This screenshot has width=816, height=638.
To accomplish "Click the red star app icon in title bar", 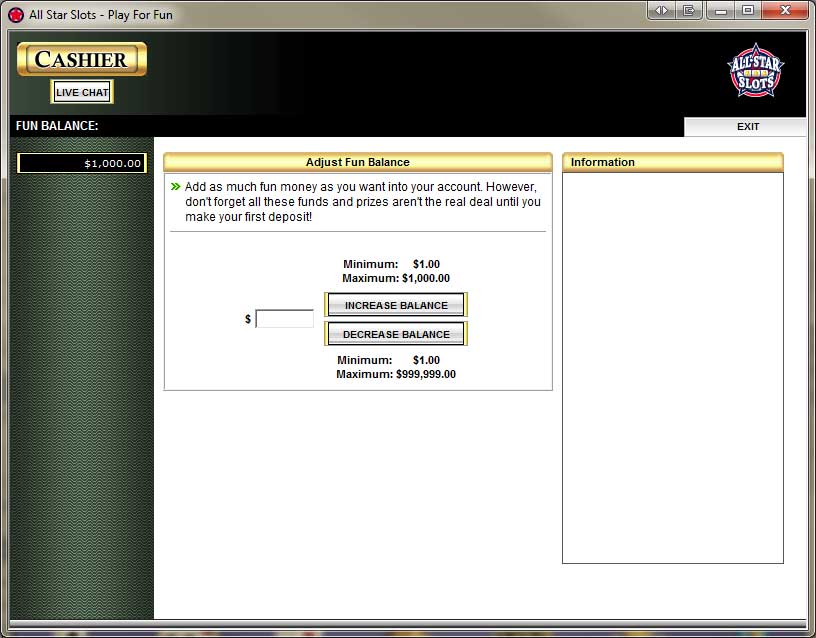I will [x=16, y=15].
